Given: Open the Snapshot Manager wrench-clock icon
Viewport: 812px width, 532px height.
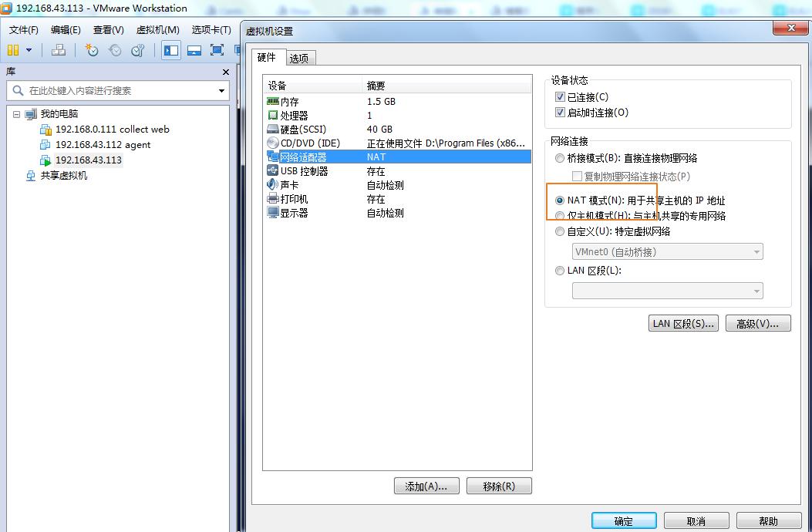Looking at the screenshot, I should click(138, 49).
